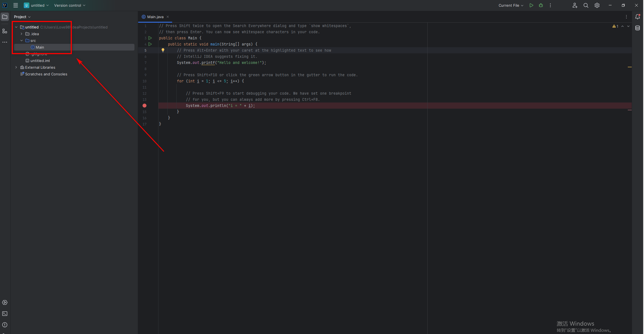Image resolution: width=644 pixels, height=334 pixels.
Task: Open the Problems tool window icon
Action: coord(5,325)
